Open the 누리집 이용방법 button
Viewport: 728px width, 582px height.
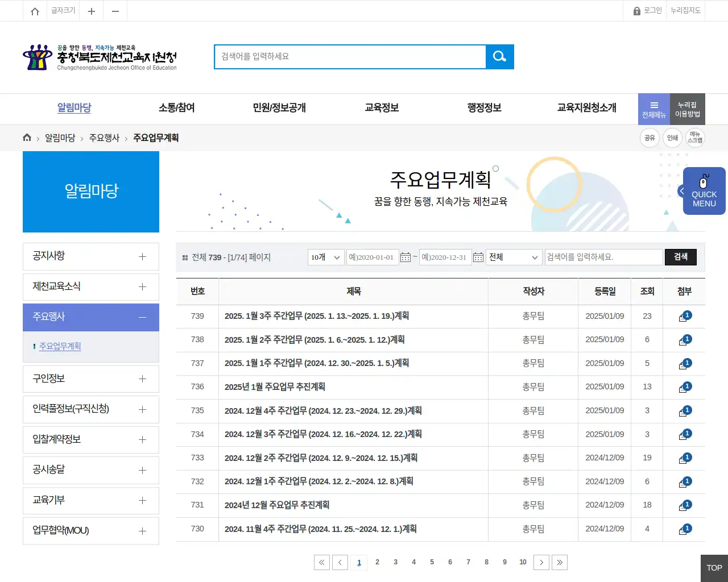(x=688, y=109)
